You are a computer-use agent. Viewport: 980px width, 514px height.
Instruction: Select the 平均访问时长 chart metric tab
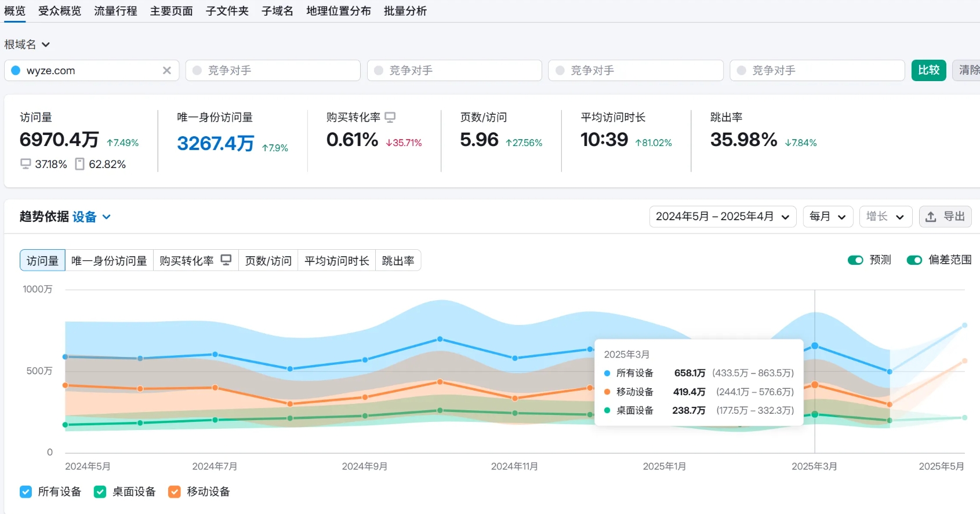click(x=336, y=260)
